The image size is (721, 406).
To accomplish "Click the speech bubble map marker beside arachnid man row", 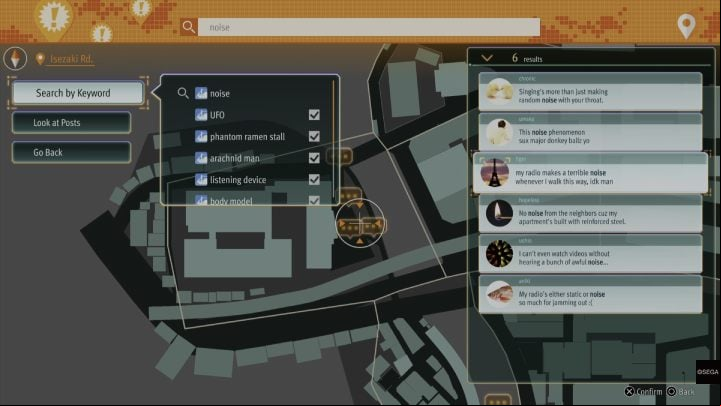I will pyautogui.click(x=340, y=156).
